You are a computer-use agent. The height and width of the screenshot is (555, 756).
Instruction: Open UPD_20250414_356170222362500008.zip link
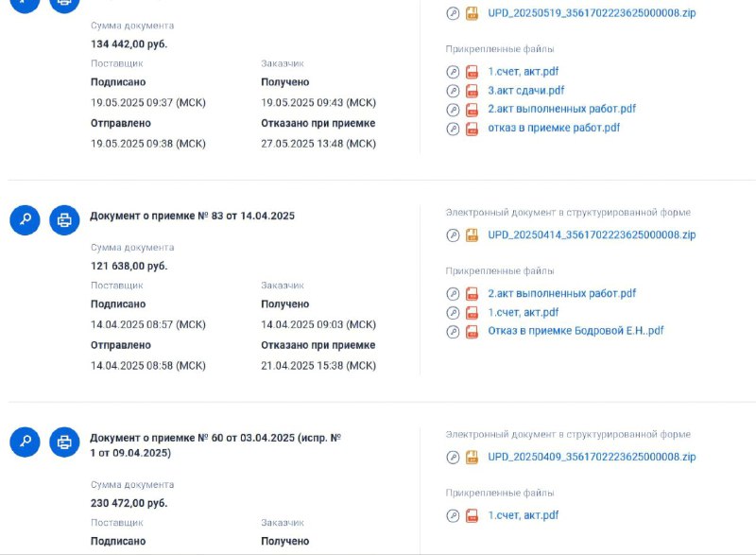click(x=592, y=234)
